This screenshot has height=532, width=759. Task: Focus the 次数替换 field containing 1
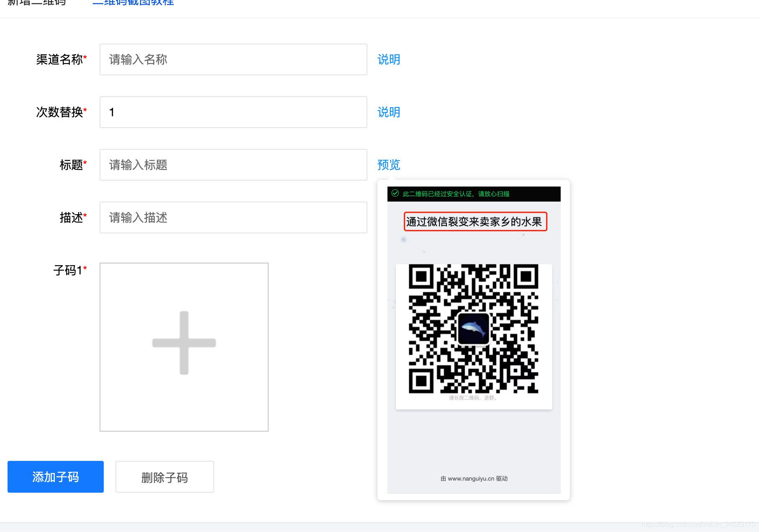point(233,112)
